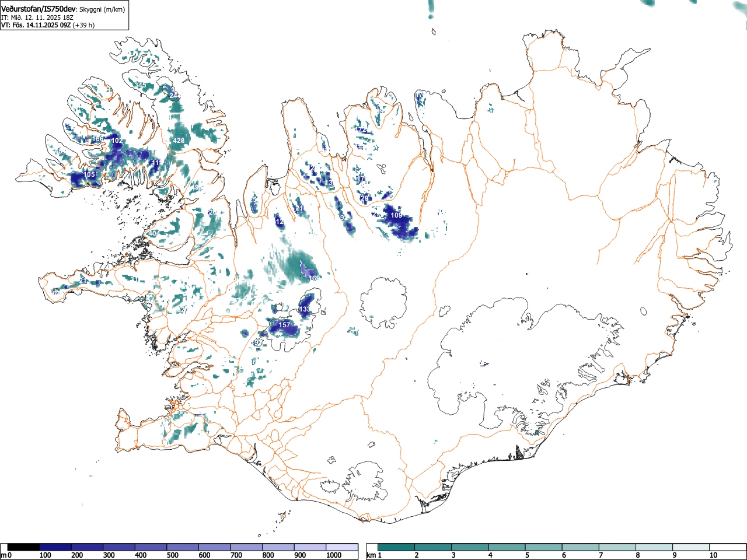This screenshot has height=560, width=747.
Task: Click the '105' value on the map
Action: tap(89, 174)
